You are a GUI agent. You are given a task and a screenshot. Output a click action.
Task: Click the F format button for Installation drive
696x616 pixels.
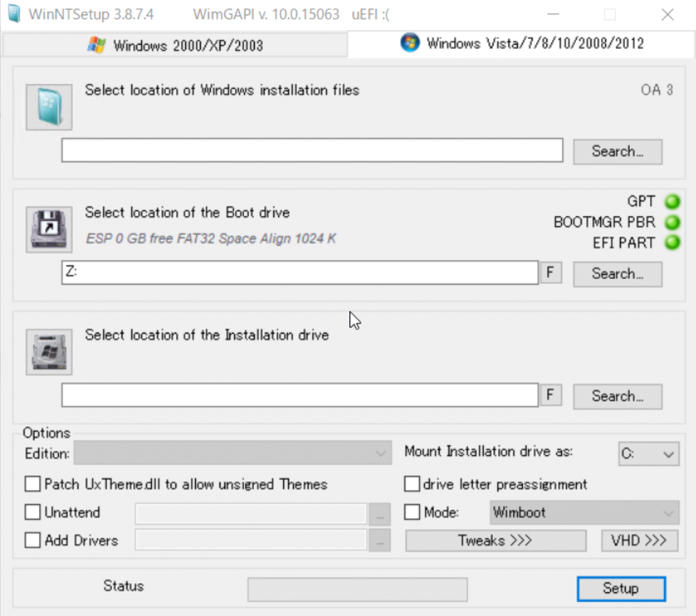(x=550, y=395)
